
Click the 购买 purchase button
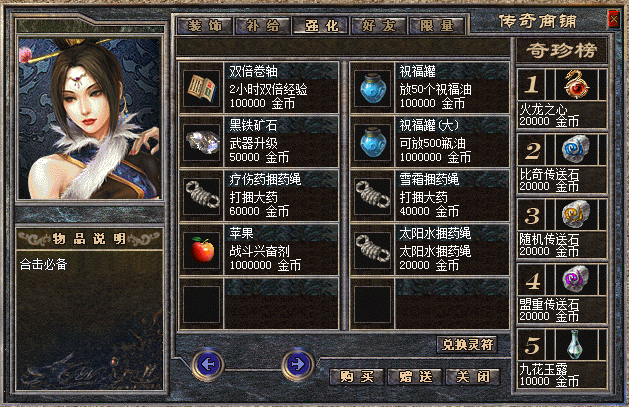coord(357,377)
